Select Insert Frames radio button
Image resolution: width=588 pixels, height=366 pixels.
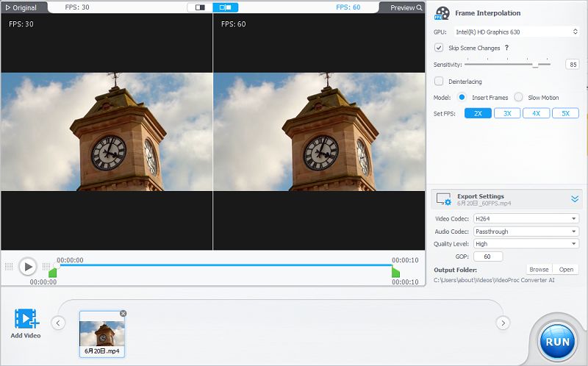pyautogui.click(x=462, y=97)
